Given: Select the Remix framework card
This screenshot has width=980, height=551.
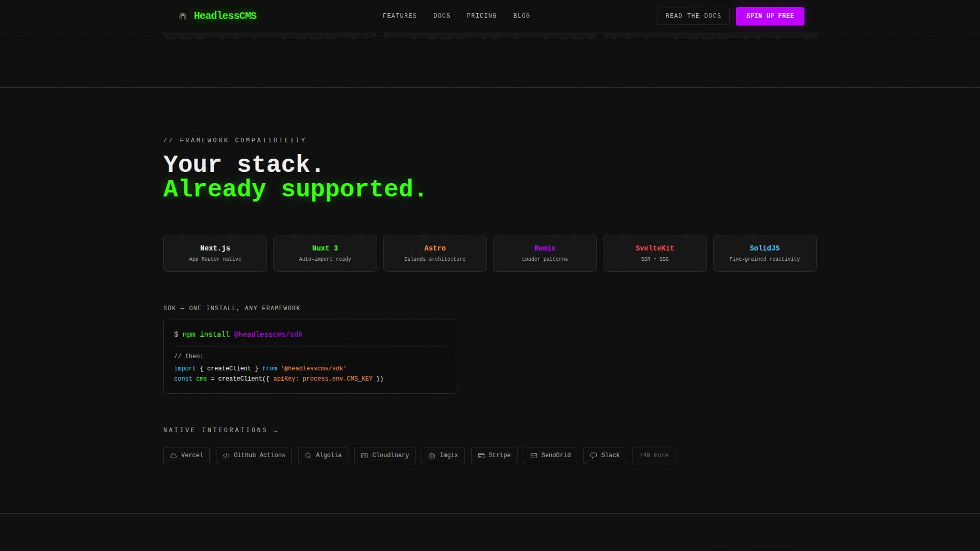Looking at the screenshot, I should point(545,253).
